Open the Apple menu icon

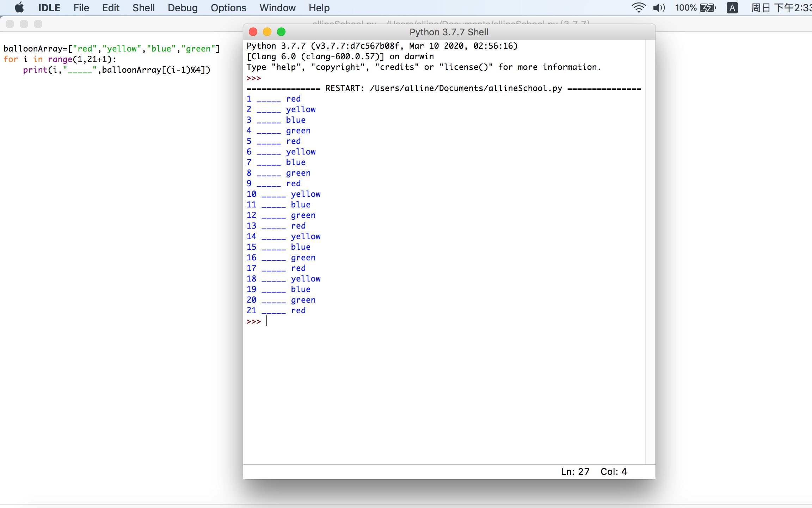[x=19, y=7]
